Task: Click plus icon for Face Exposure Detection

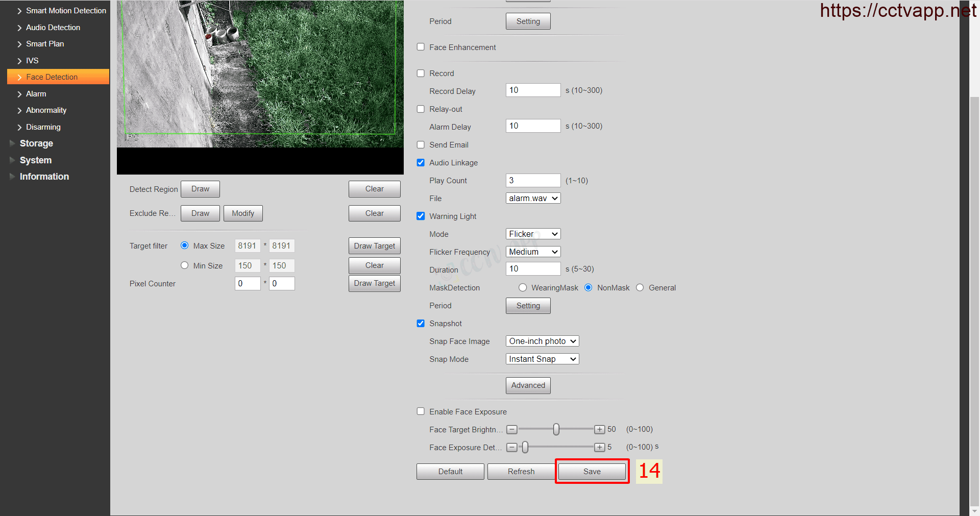Action: coord(600,448)
